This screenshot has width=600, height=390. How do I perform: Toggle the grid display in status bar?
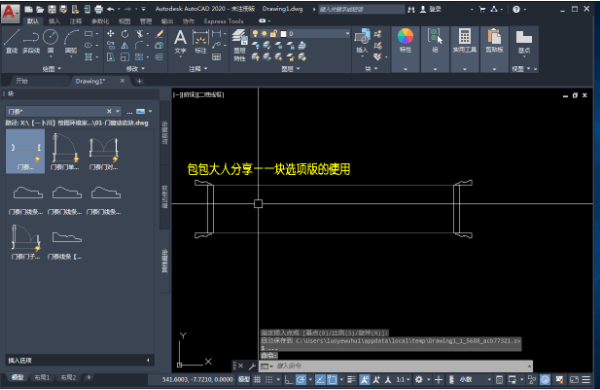tap(257, 379)
